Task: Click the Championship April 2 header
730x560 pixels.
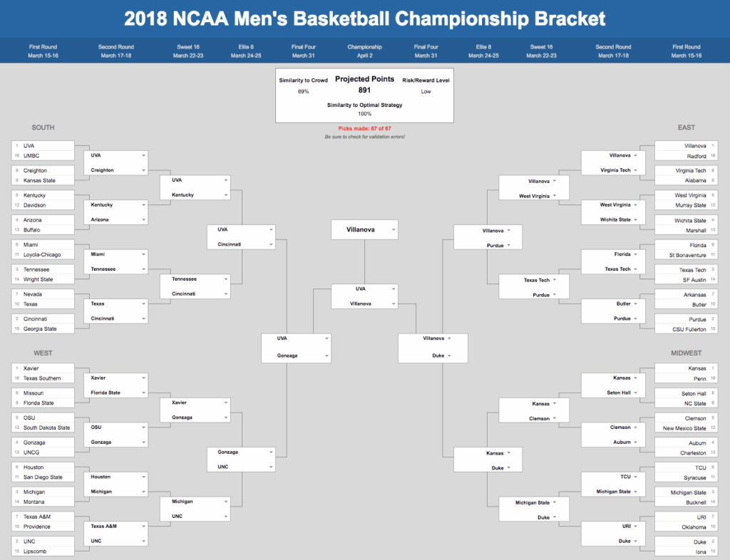Action: tap(364, 51)
